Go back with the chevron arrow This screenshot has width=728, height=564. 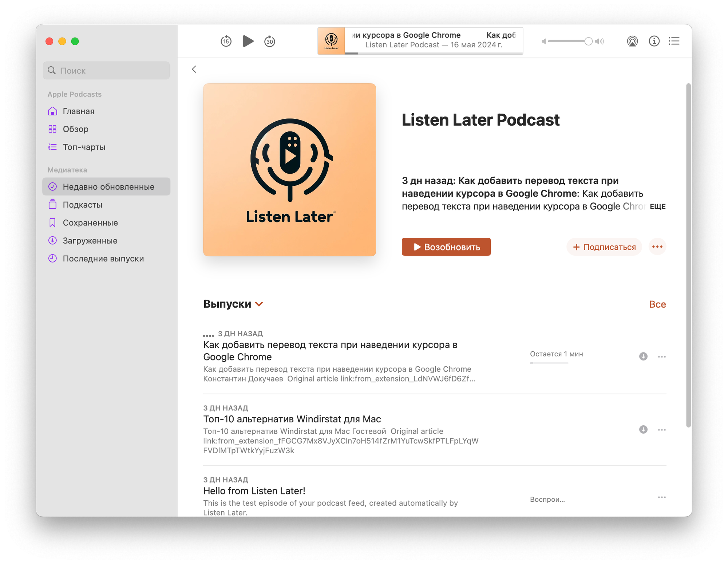tap(194, 69)
